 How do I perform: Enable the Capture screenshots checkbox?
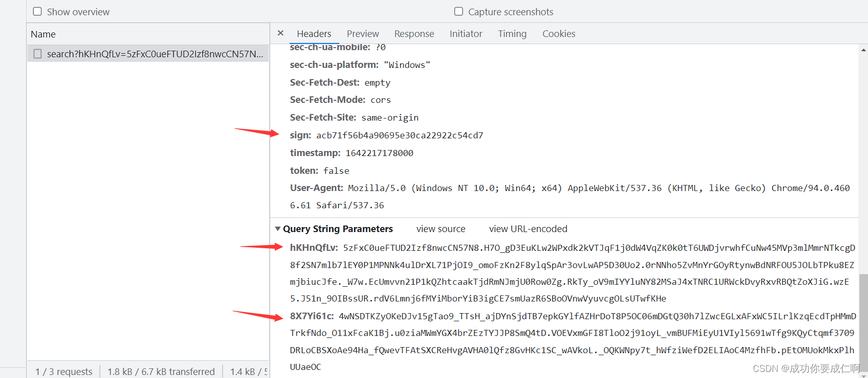[x=459, y=11]
